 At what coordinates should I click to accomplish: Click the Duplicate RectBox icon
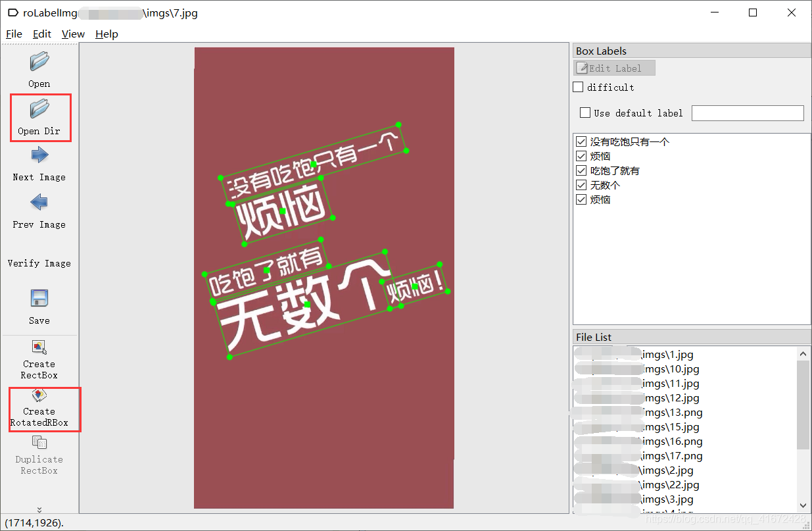click(x=39, y=444)
